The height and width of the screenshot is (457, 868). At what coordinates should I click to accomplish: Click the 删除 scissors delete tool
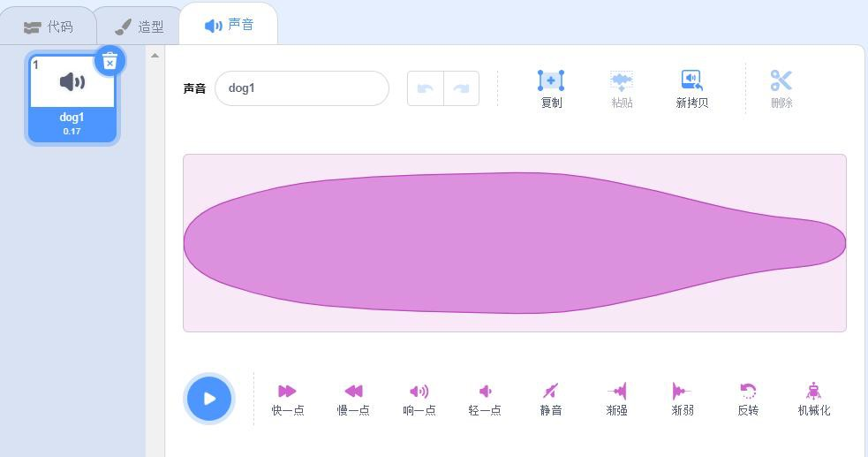(x=781, y=88)
